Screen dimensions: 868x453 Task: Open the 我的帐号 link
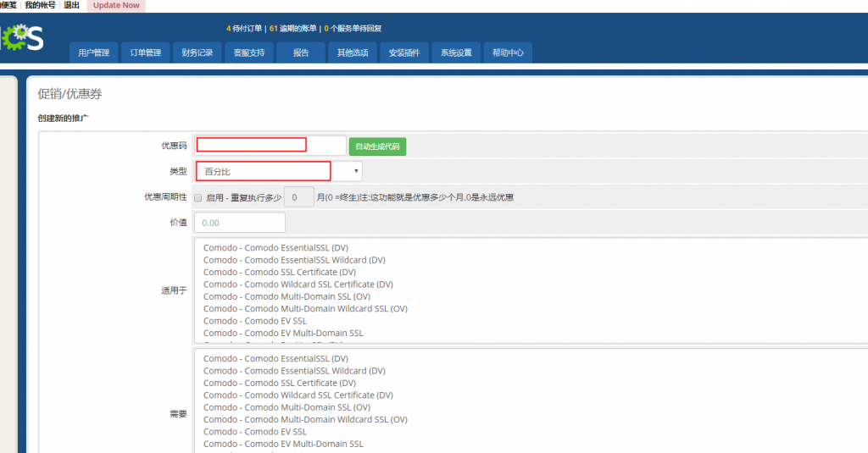click(41, 5)
